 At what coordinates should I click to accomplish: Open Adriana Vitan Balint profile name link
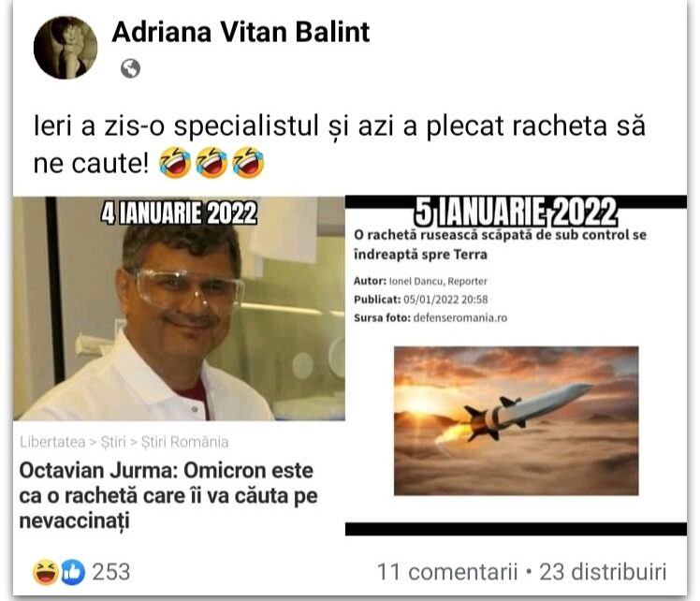241,32
